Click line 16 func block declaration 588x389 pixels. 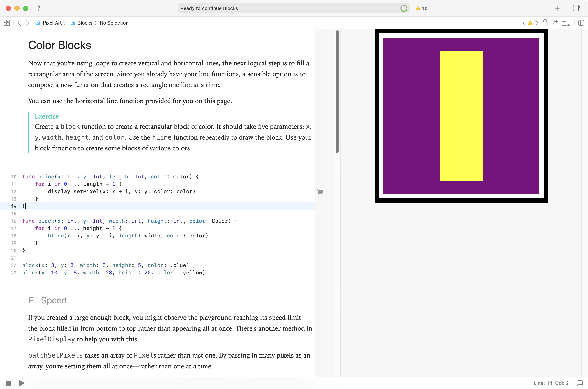[x=130, y=221]
